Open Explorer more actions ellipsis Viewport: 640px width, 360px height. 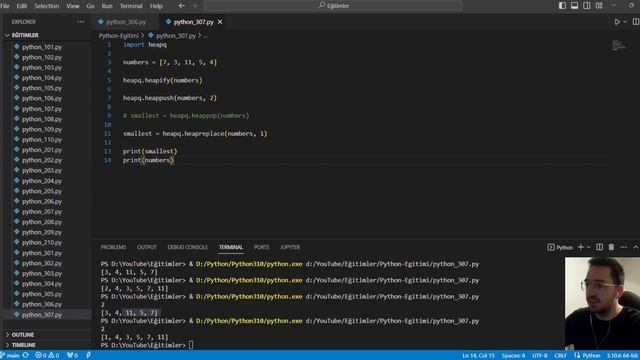pos(81,22)
